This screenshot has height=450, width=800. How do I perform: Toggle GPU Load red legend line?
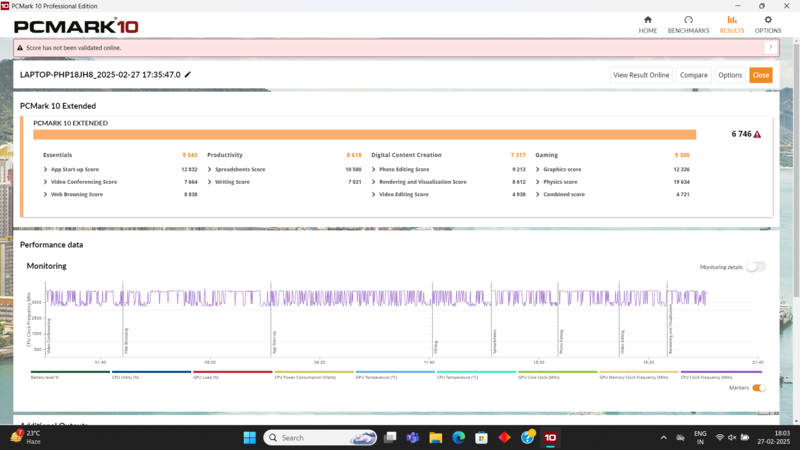click(x=232, y=374)
